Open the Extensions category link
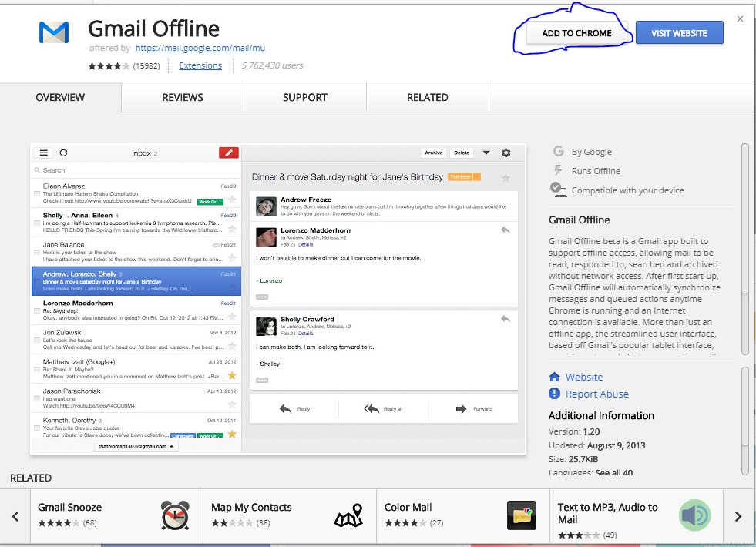Screen dimensions: 756x547 [x=200, y=65]
